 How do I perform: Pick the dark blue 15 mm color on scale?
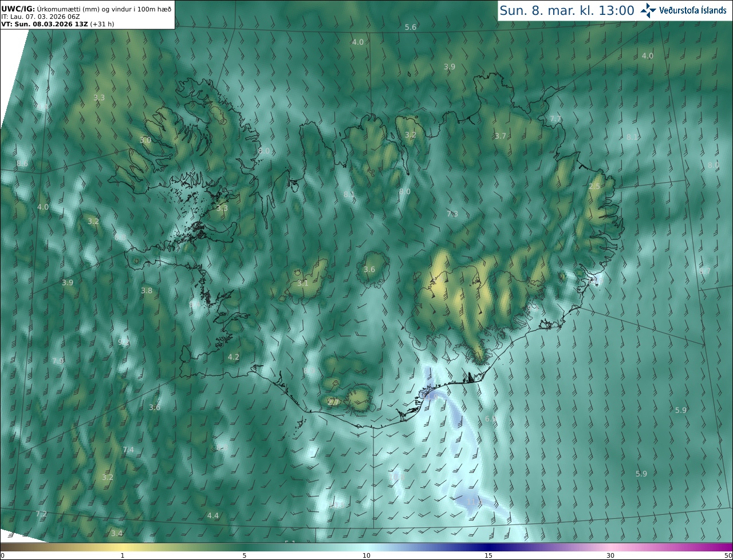pyautogui.click(x=488, y=547)
